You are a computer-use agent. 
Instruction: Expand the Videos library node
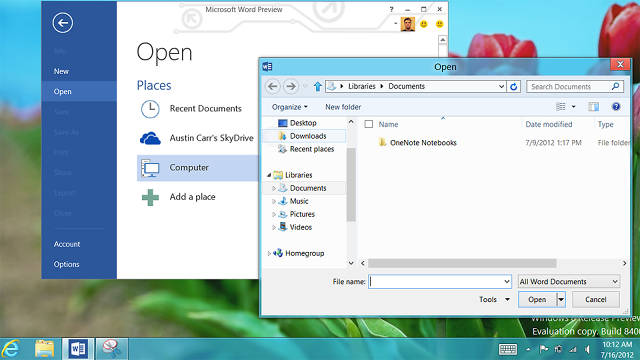coord(274,227)
